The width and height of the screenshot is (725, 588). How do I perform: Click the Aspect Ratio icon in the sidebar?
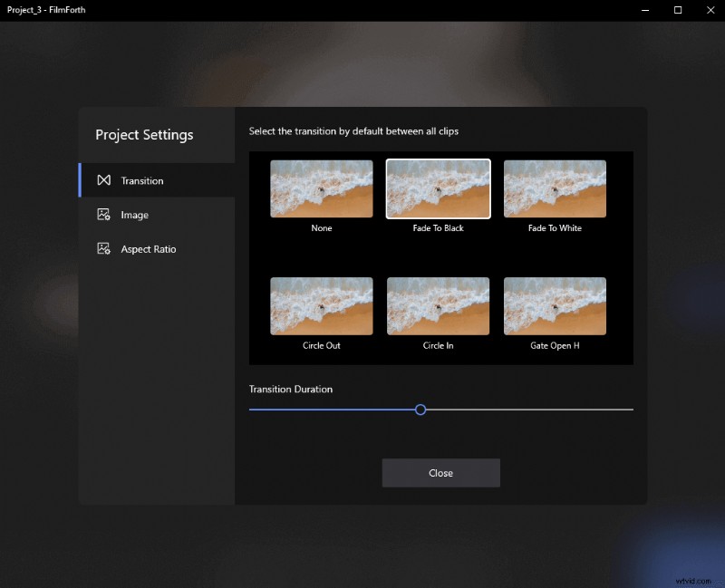[x=103, y=249]
